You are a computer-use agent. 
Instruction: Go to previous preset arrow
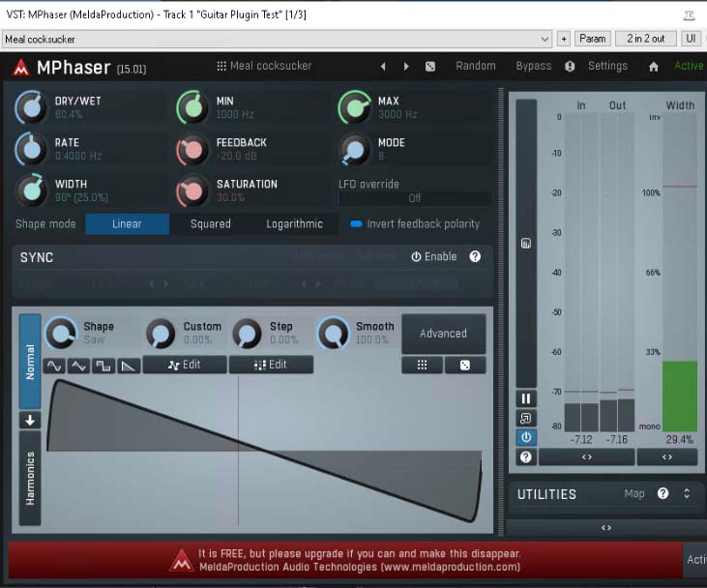click(x=383, y=67)
